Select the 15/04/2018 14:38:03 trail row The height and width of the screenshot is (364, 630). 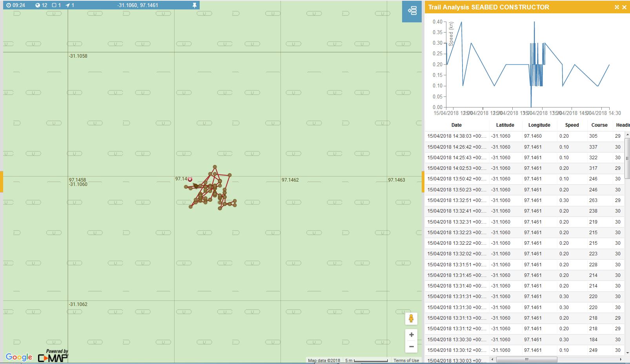(x=524, y=136)
